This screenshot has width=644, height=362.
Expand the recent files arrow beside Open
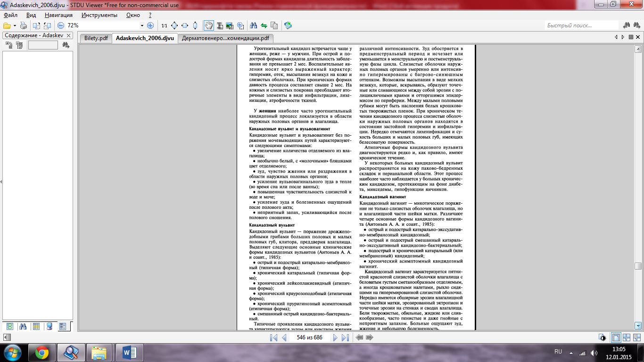point(15,25)
